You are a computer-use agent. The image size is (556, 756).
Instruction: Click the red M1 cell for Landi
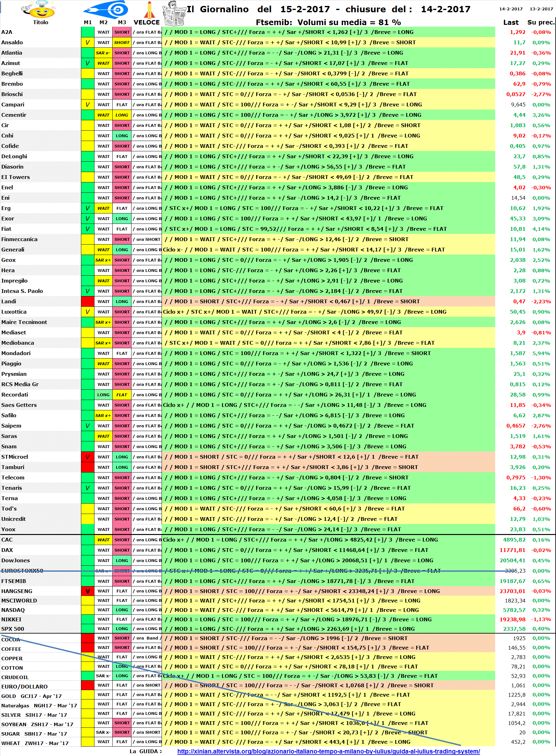[x=88, y=301]
